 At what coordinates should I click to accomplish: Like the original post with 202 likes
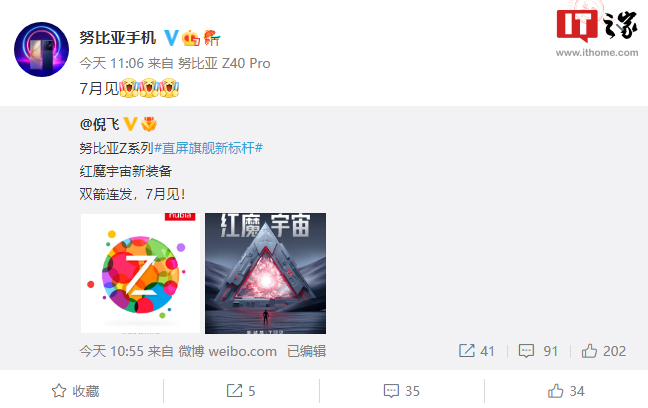point(604,351)
